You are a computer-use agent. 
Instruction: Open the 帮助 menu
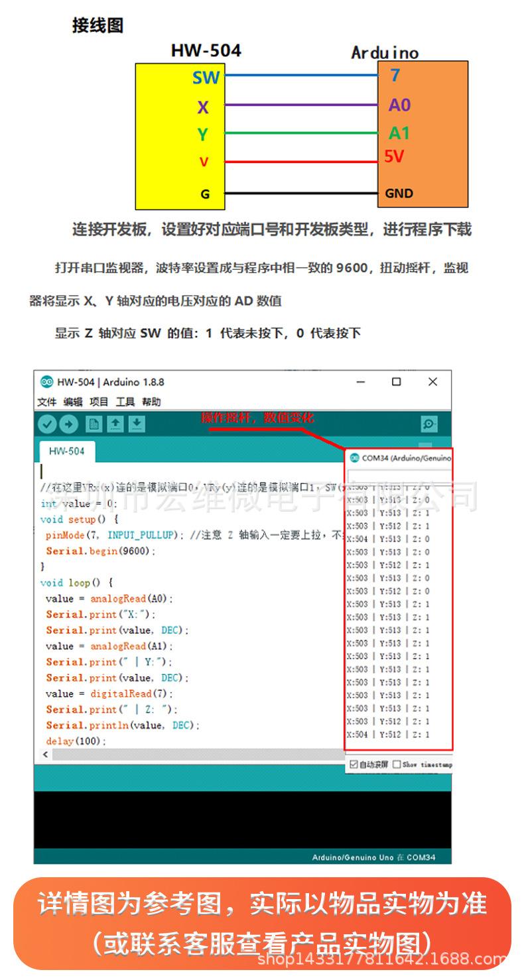[x=151, y=402]
